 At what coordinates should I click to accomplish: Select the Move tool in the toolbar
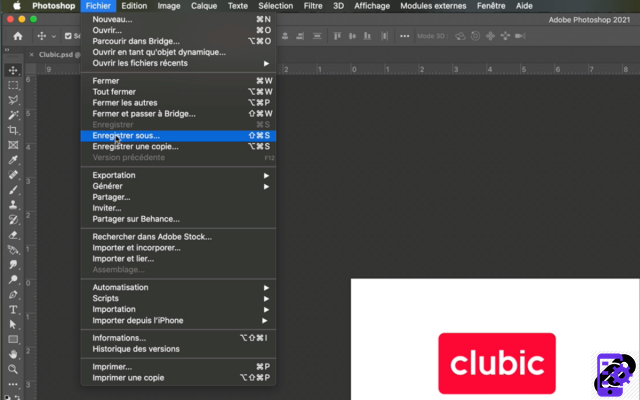pos(13,70)
